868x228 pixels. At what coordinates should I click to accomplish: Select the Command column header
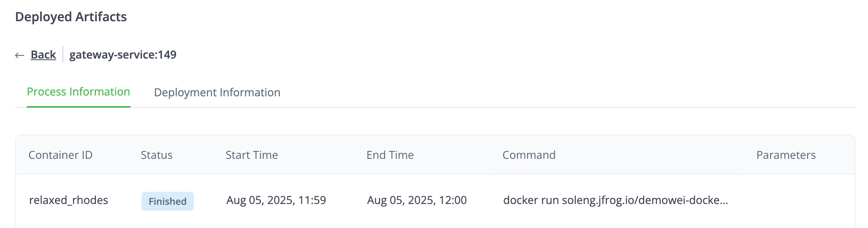click(x=529, y=155)
